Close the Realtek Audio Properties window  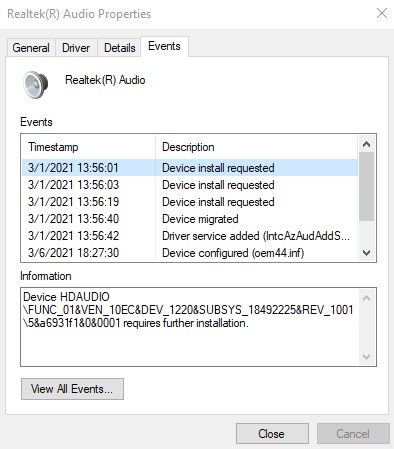[382, 13]
